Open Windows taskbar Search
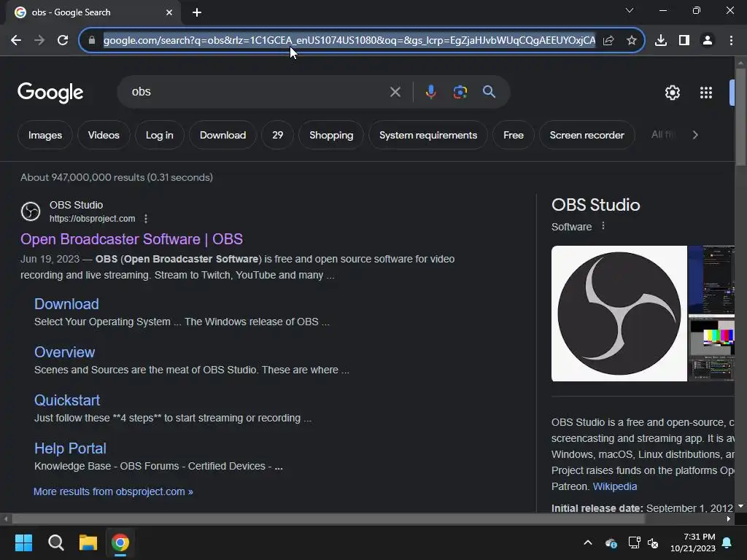This screenshot has height=560, width=747. [x=55, y=542]
